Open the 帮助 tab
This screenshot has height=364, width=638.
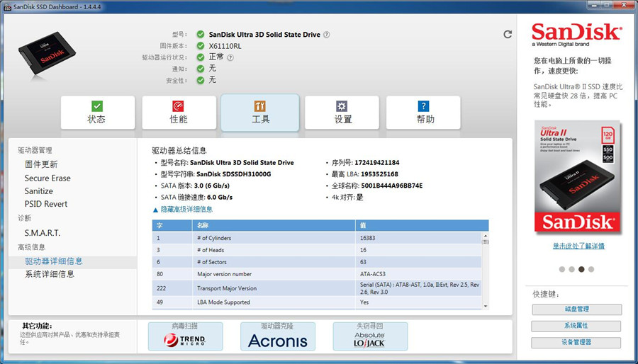(x=425, y=113)
